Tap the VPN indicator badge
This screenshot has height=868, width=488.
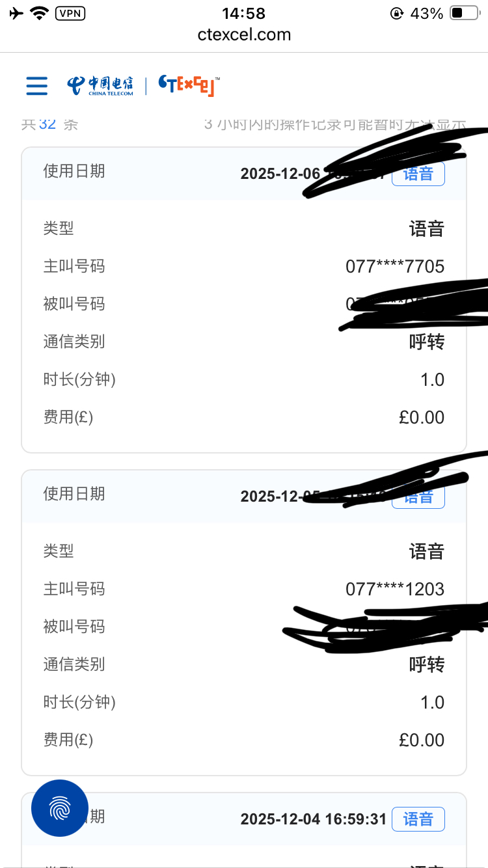click(x=70, y=13)
